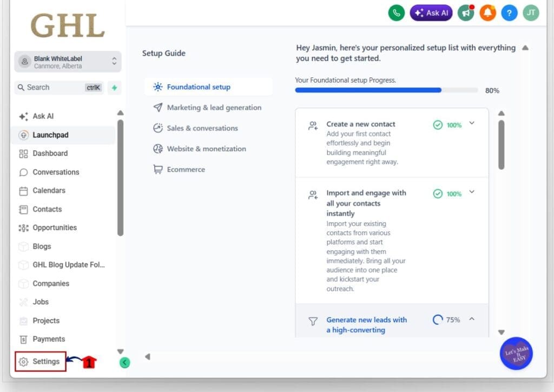Open Opportunities in the sidebar
The width and height of the screenshot is (554, 392).
point(63,228)
